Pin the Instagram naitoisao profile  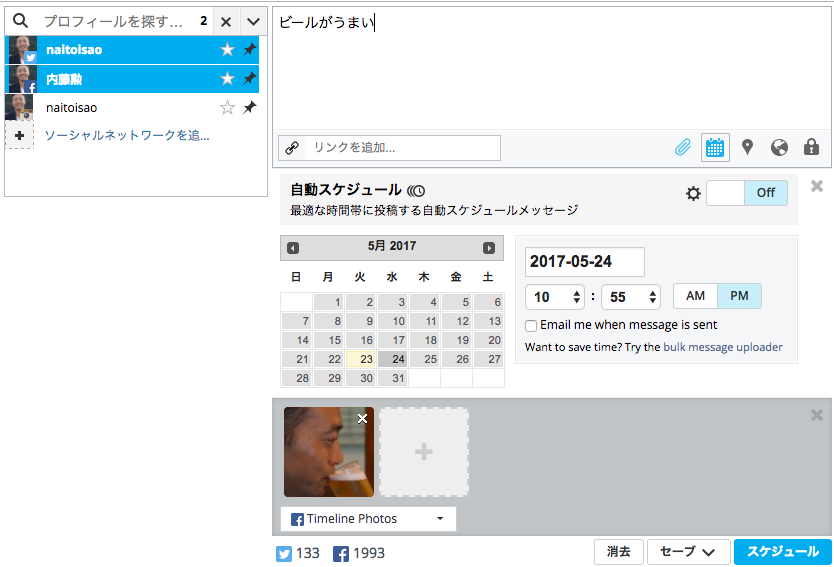pos(249,107)
